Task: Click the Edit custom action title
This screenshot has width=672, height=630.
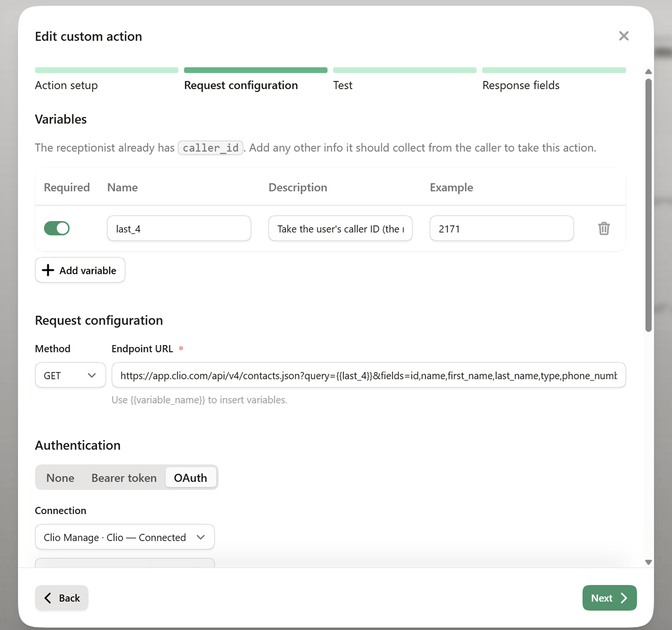Action: (88, 36)
